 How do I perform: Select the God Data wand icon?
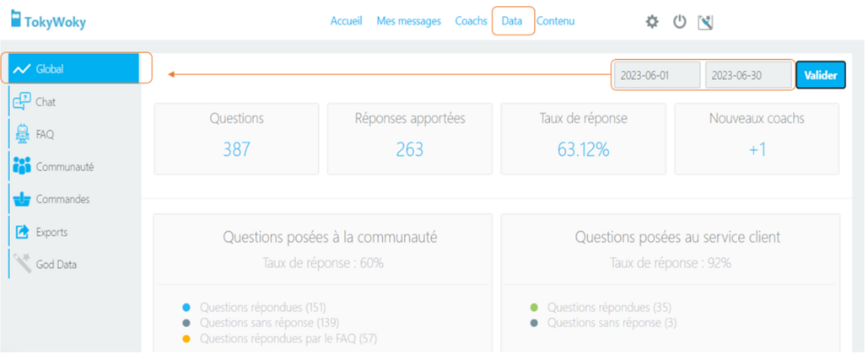pos(22,264)
